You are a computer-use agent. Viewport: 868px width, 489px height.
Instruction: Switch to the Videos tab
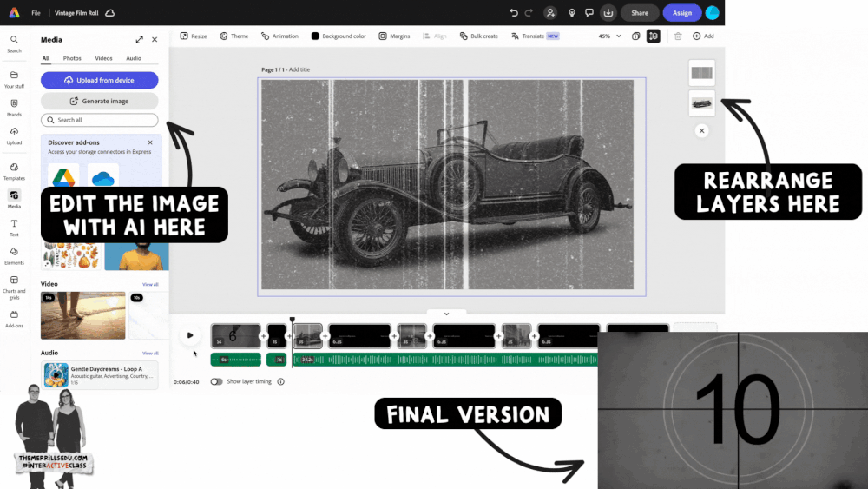[103, 58]
